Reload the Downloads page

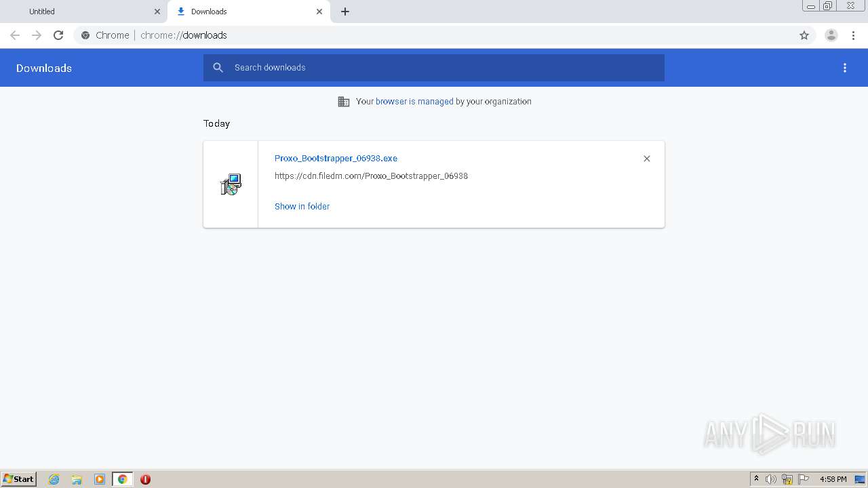point(58,35)
